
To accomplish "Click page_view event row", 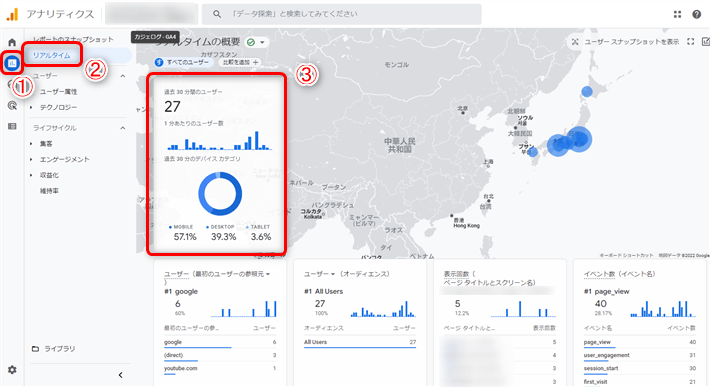I will click(640, 342).
